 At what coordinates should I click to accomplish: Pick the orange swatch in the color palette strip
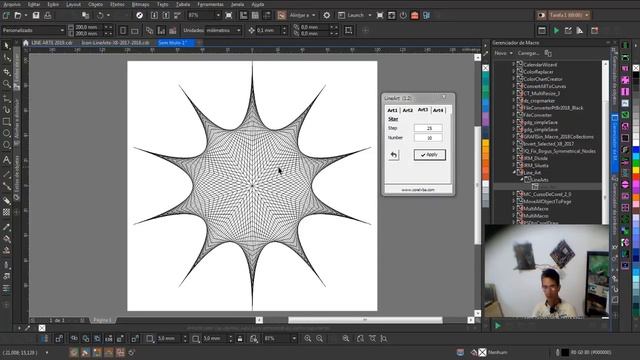point(485,156)
